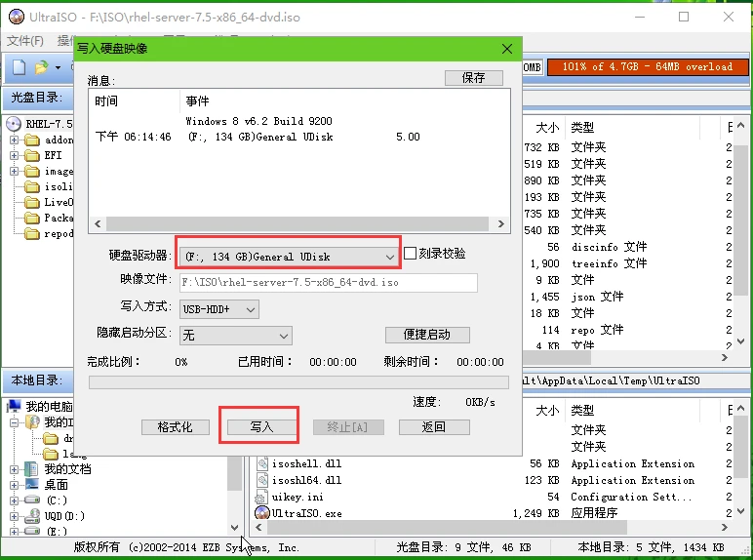Click the 返回 button
Viewport: 753px width, 560px height.
coord(434,427)
